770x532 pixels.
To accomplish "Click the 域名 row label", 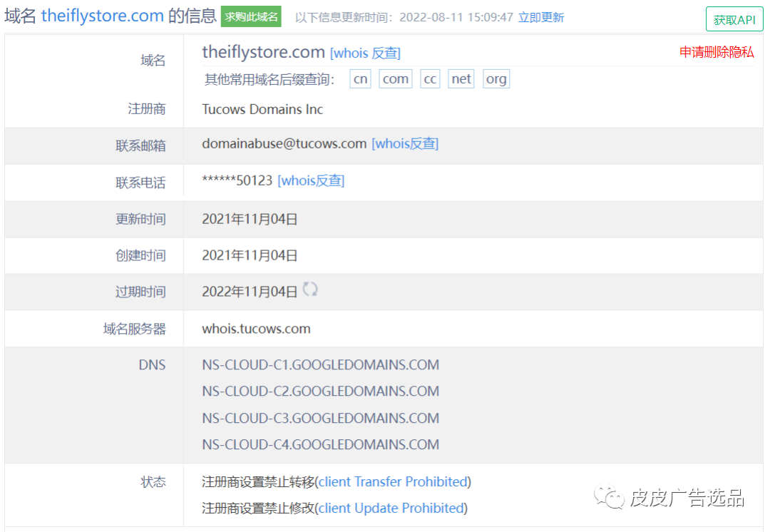I will click(x=153, y=61).
